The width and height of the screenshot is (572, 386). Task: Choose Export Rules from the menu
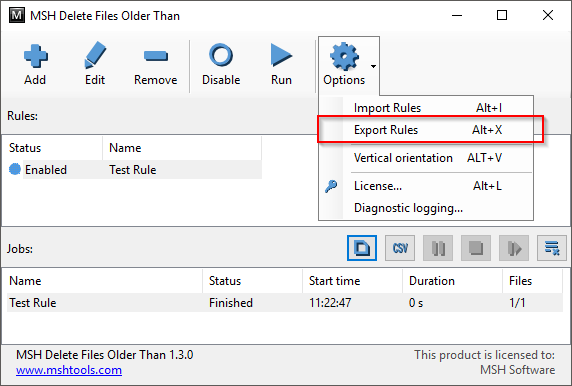[426, 130]
